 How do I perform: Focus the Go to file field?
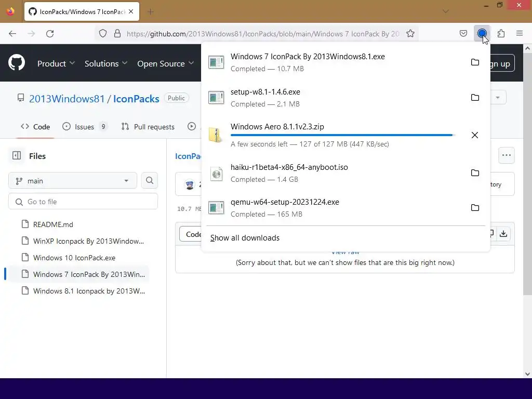coord(83,202)
